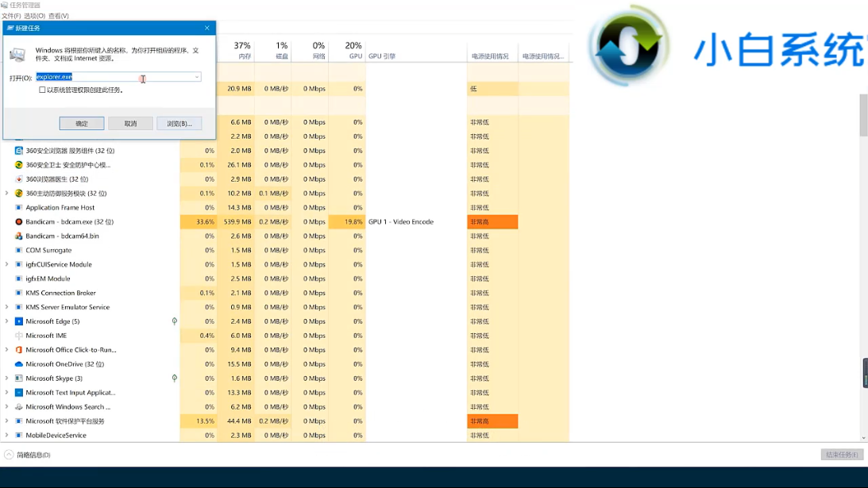The height and width of the screenshot is (488, 868).
Task: Sort by the GPU percentage column header
Action: tap(347, 50)
